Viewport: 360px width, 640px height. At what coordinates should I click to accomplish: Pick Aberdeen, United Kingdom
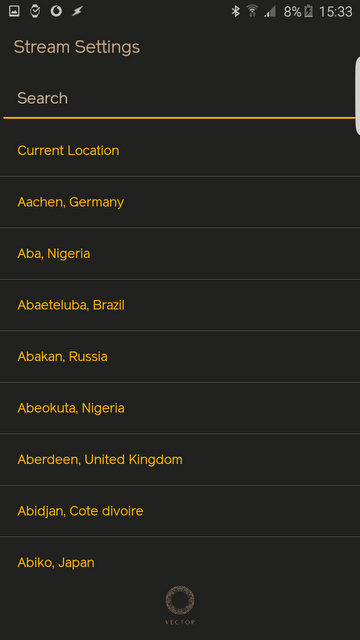(180, 460)
